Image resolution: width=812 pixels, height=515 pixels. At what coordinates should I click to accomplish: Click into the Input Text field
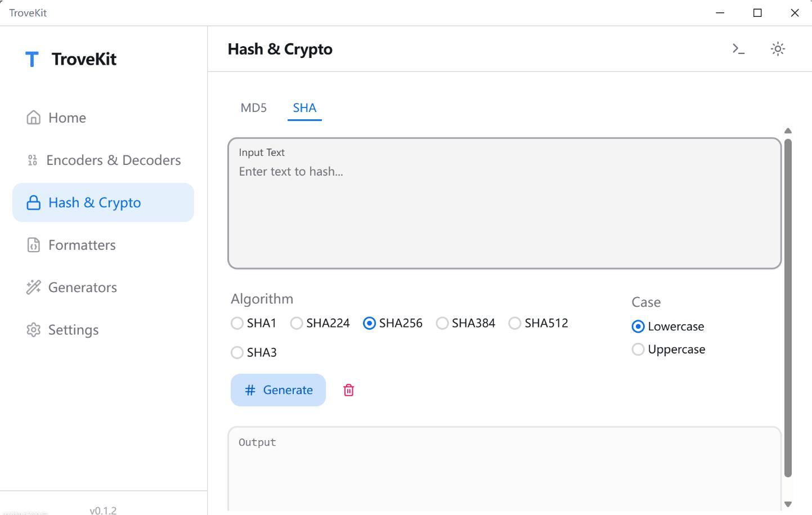pyautogui.click(x=504, y=214)
